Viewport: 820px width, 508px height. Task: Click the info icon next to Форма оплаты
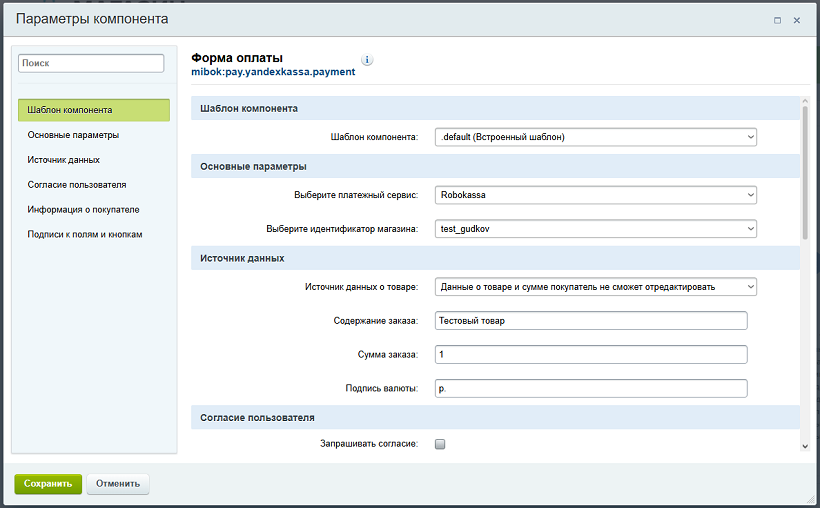coord(367,60)
